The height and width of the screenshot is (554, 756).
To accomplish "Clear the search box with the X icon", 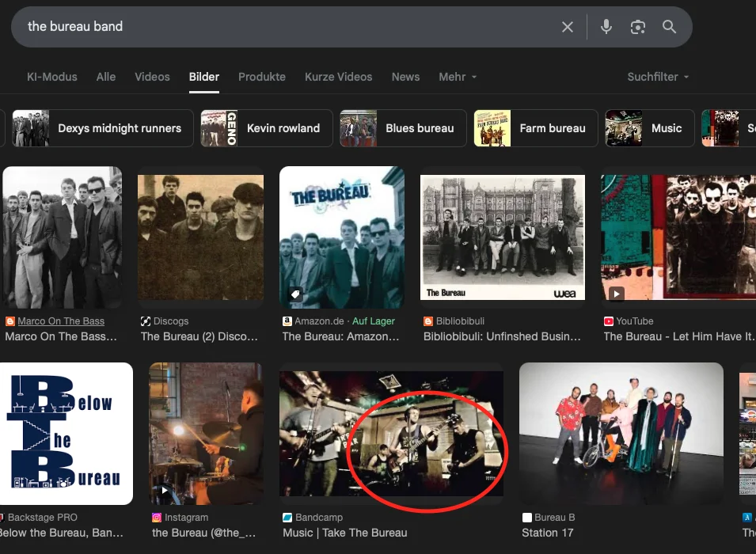I will coord(568,27).
